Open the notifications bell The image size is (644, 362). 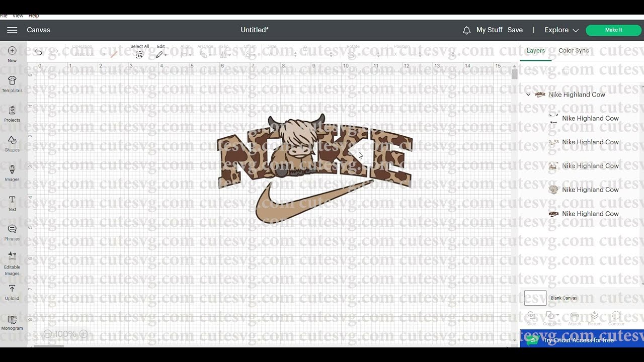pyautogui.click(x=466, y=30)
